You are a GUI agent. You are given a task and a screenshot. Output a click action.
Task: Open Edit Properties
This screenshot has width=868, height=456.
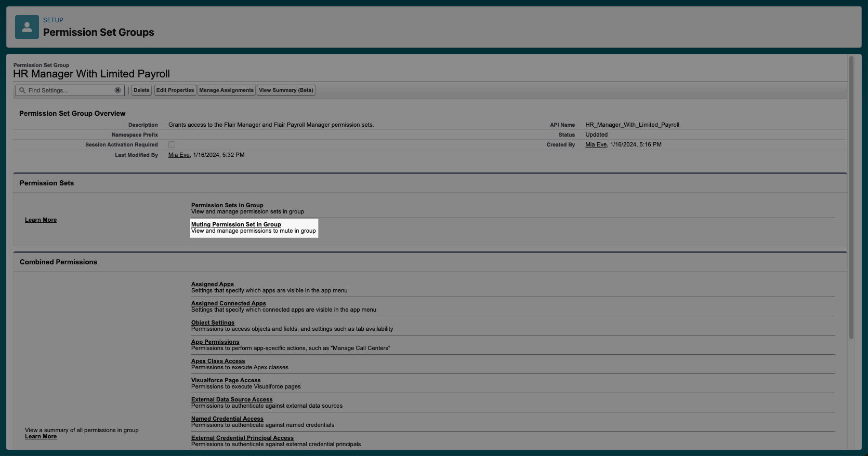tap(175, 90)
